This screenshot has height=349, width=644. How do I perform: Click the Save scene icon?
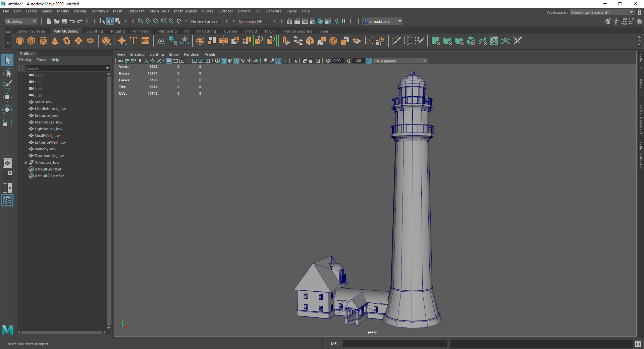(64, 21)
